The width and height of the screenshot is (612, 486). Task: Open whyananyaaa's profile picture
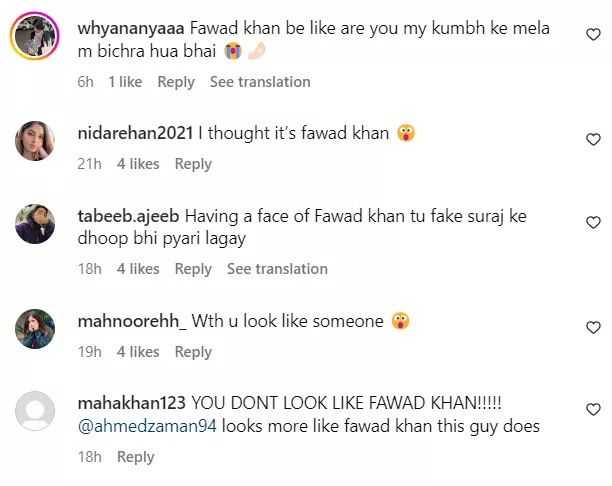pos(34,41)
